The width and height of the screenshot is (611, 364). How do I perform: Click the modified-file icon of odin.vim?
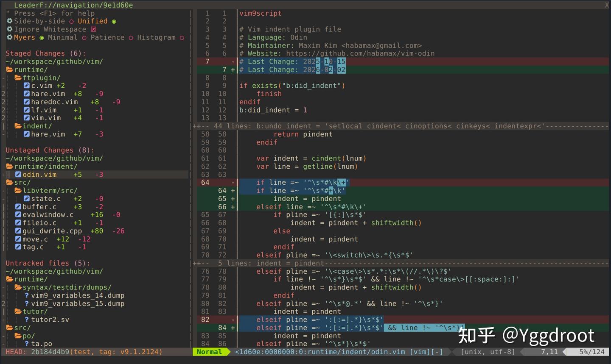pos(18,175)
